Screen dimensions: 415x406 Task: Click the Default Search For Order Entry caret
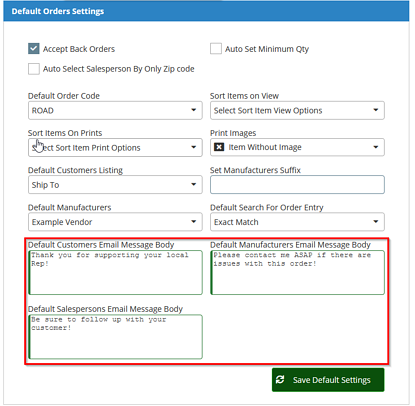(x=376, y=222)
